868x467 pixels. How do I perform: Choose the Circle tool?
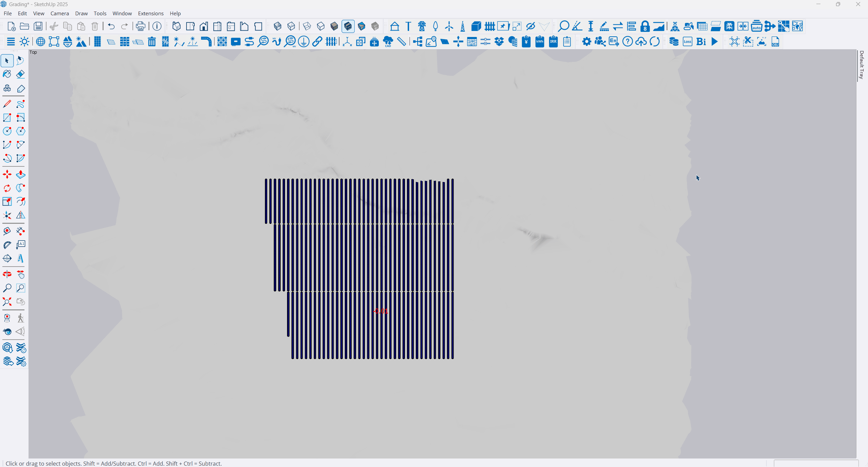7,131
